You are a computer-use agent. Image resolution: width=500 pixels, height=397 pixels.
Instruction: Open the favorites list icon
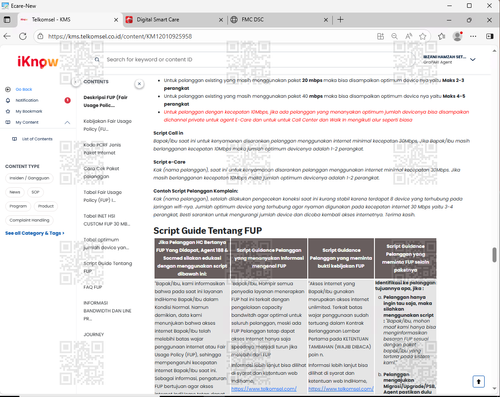[x=441, y=36]
